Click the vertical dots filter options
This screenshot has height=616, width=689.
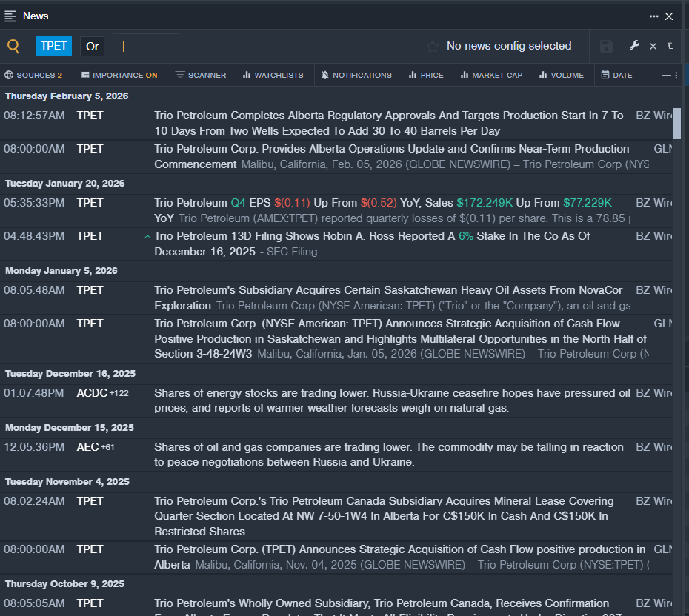click(x=676, y=75)
